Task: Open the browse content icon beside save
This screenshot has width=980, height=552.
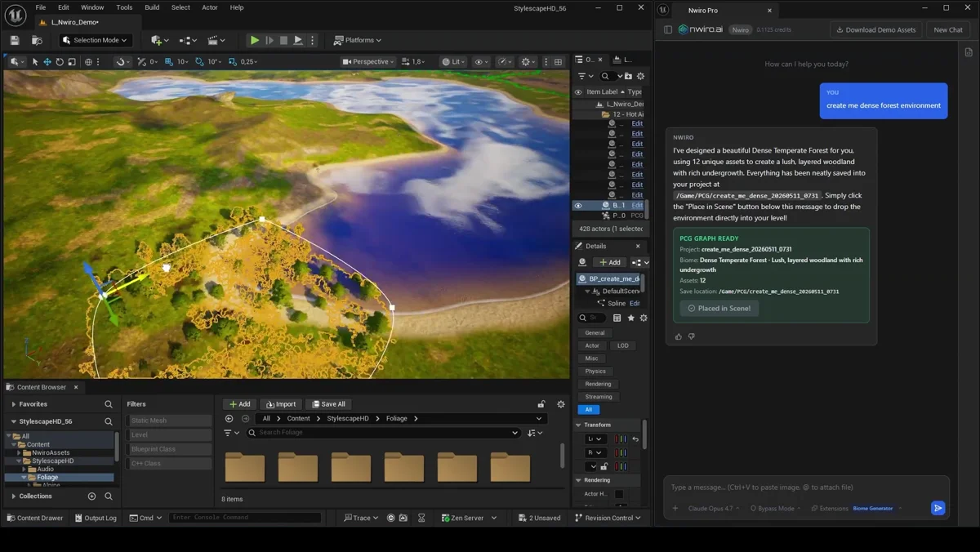Action: tap(37, 40)
